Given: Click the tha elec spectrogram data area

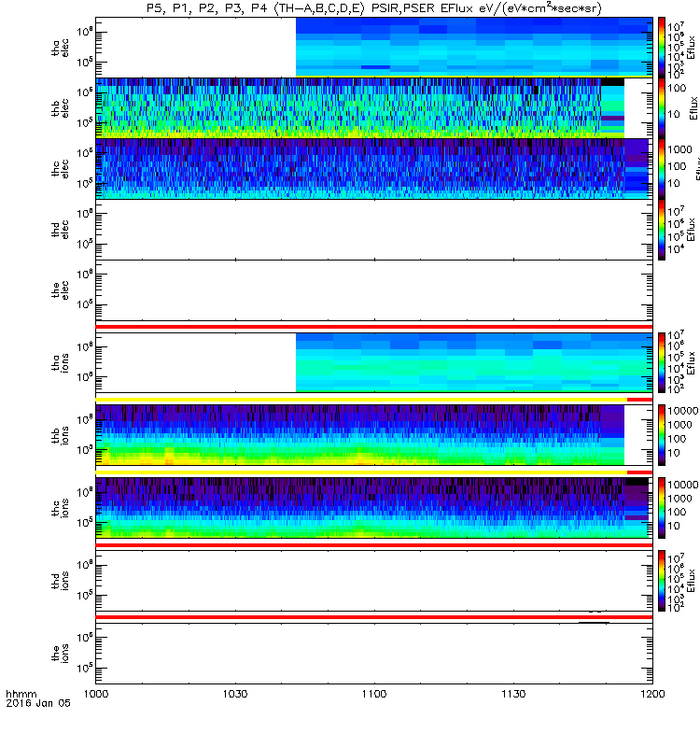Looking at the screenshot, I should [x=474, y=48].
